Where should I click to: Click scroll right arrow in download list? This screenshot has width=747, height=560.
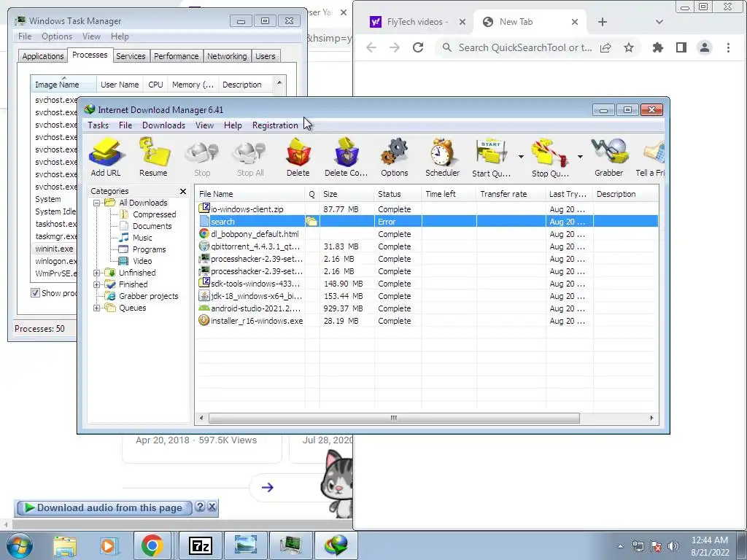[x=651, y=418]
